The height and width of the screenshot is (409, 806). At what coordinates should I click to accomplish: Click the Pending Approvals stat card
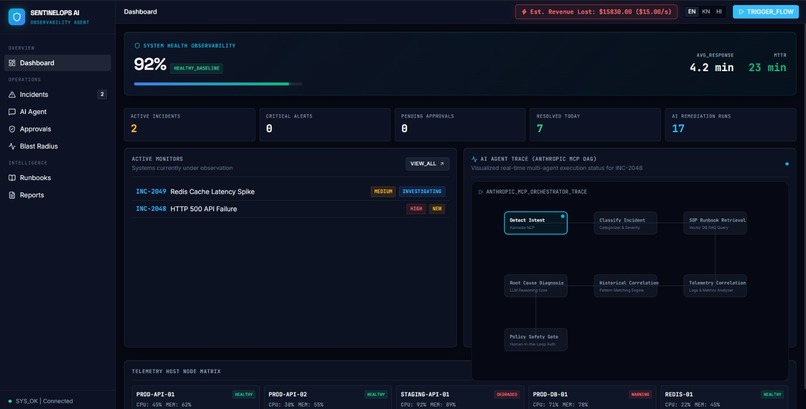(x=460, y=124)
